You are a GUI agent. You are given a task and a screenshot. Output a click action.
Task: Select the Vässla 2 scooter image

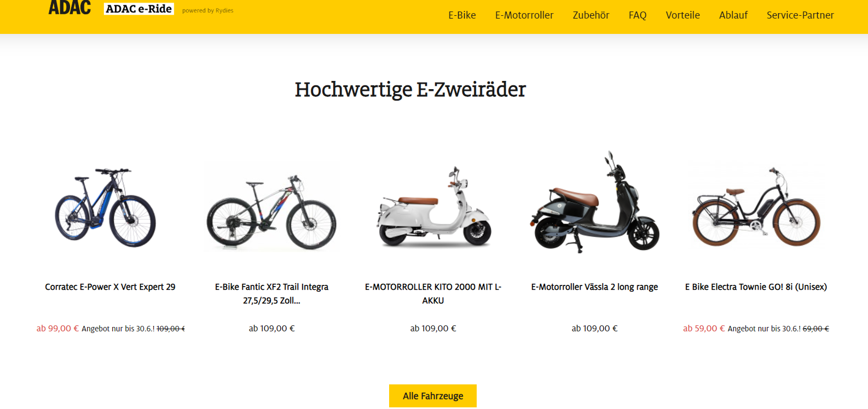(595, 202)
